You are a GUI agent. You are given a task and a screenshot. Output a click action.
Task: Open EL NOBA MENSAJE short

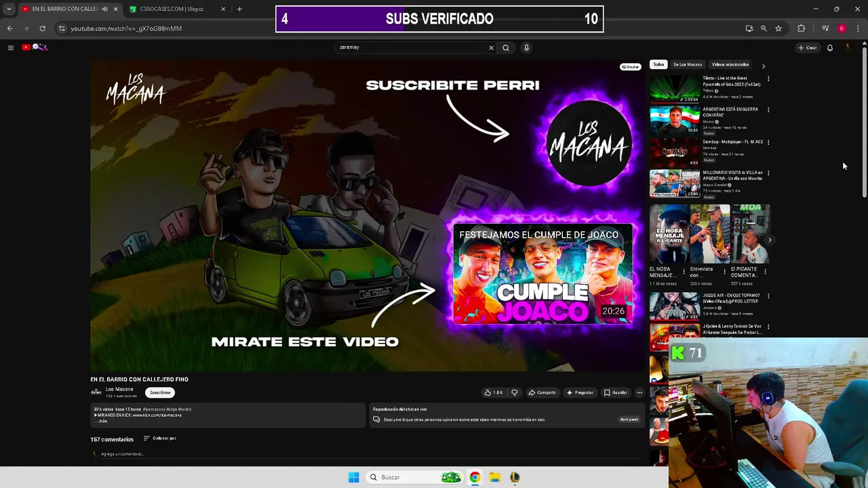[669, 234]
